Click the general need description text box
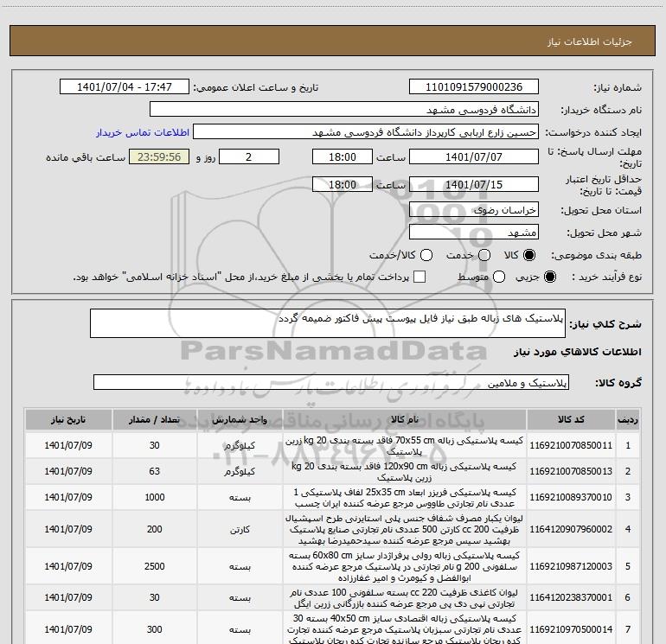The width and height of the screenshot is (666, 644). coord(328,323)
